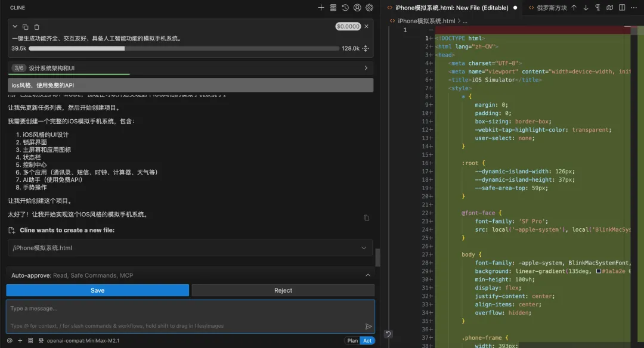Expand the breadcrumb ellipsis segment
This screenshot has width=644, height=348.
point(465,21)
